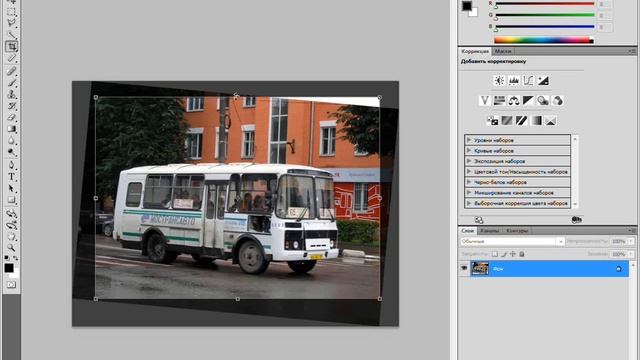Add a Color Balance adjustment
Viewport: 640px width, 360px height.
513,100
